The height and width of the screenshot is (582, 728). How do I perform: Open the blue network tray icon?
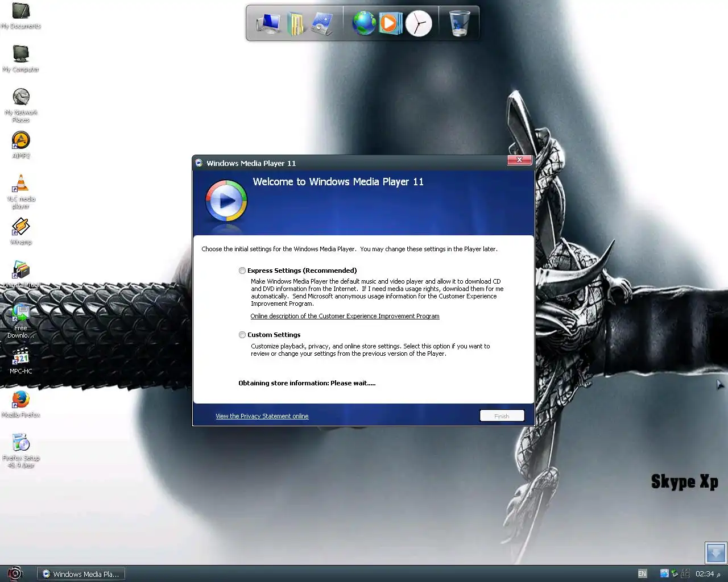click(664, 573)
